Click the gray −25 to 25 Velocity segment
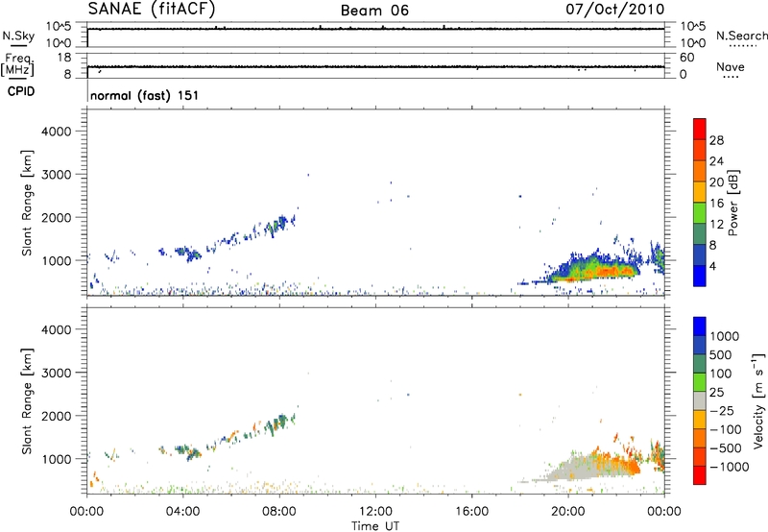This screenshot has height=532, width=768. [700, 400]
